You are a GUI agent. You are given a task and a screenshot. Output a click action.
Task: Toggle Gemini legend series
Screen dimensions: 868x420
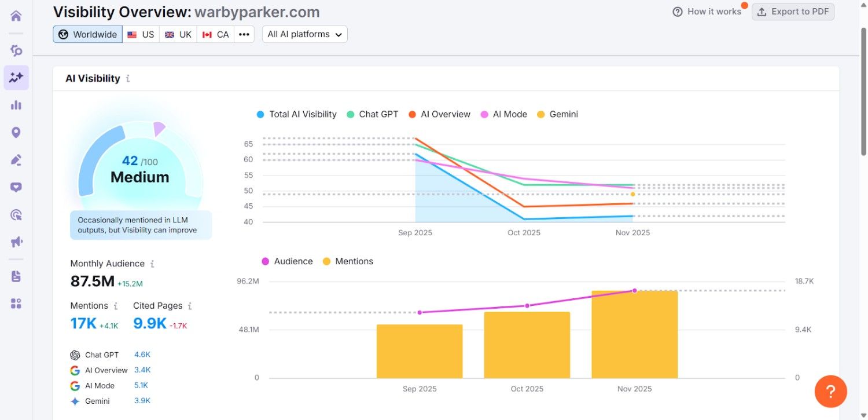tap(557, 114)
